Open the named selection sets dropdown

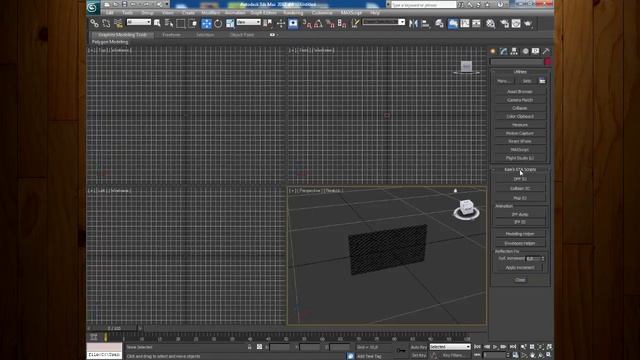(384, 22)
